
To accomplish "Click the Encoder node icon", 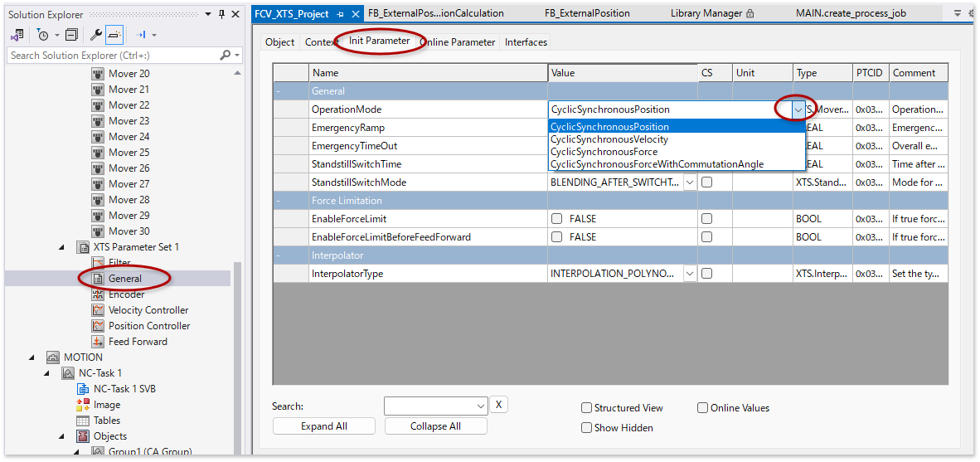I will 98,294.
